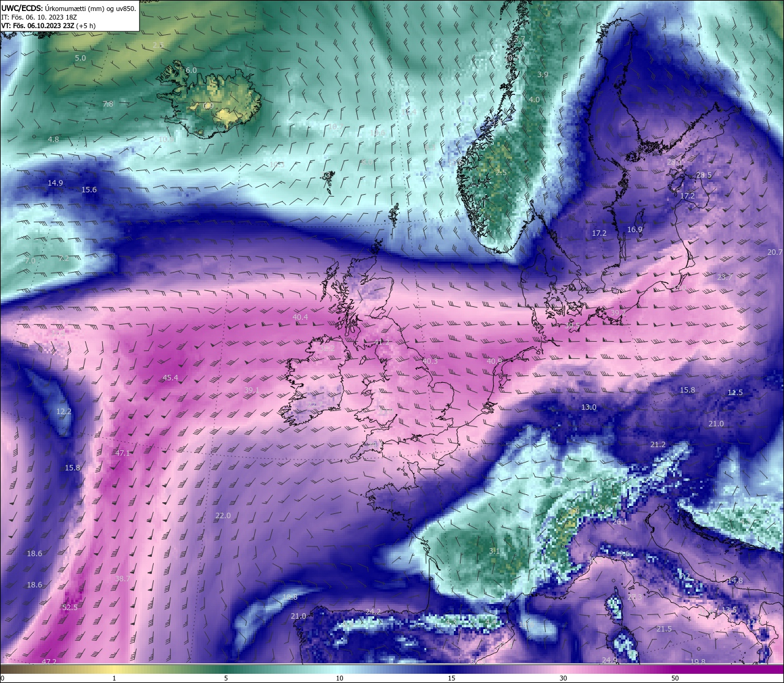Click the 45.4 value in the Atlantic

coord(170,378)
